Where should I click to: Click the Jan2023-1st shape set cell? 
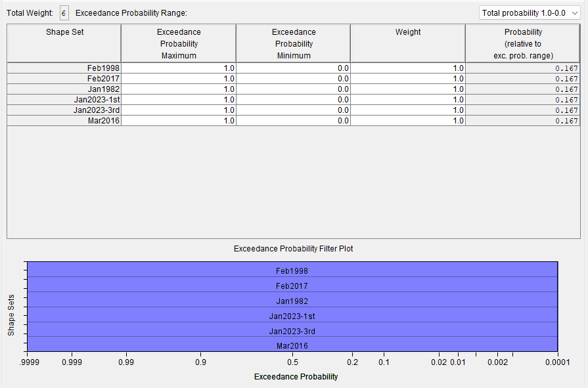pos(64,100)
